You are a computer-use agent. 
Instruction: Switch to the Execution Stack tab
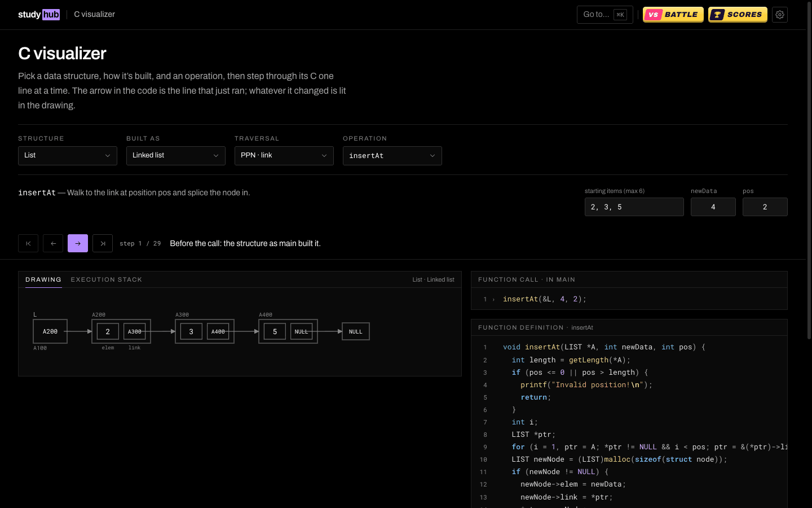[107, 279]
